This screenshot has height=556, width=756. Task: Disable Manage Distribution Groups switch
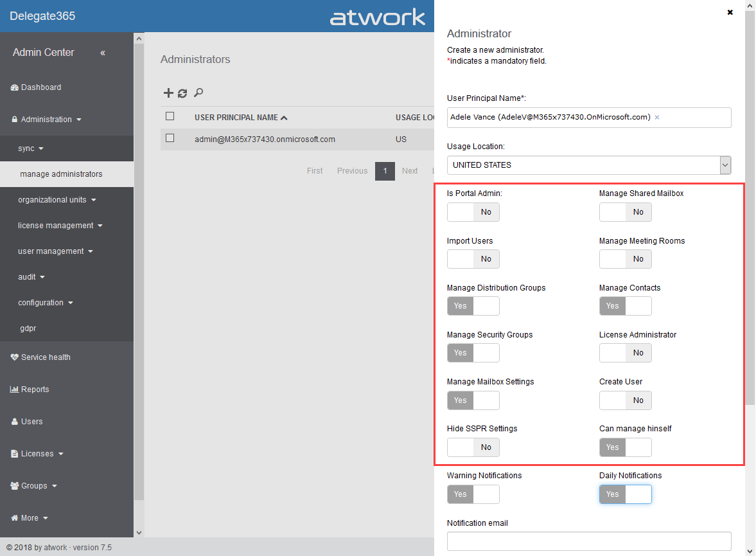pos(473,305)
